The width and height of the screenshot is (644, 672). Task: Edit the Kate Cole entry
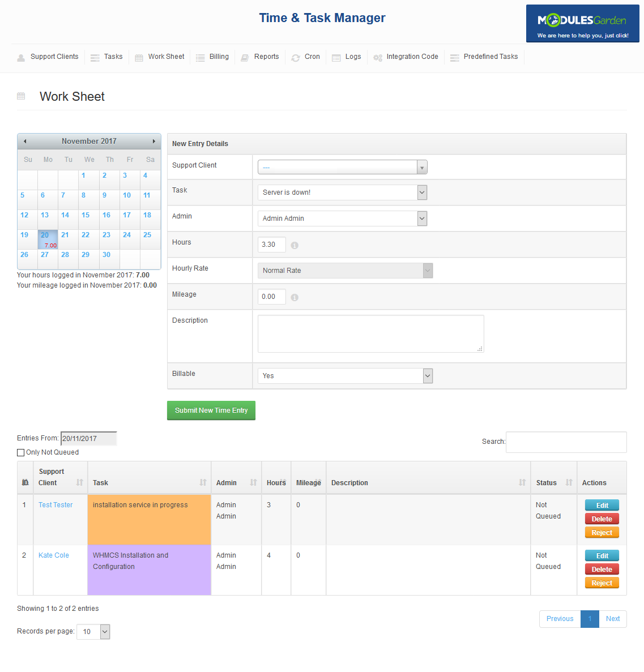[x=602, y=556]
